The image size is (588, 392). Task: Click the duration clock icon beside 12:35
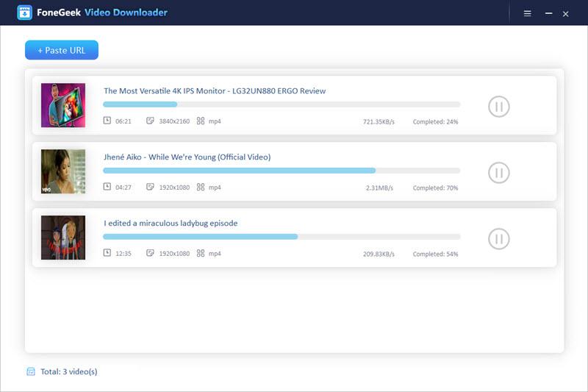107,252
